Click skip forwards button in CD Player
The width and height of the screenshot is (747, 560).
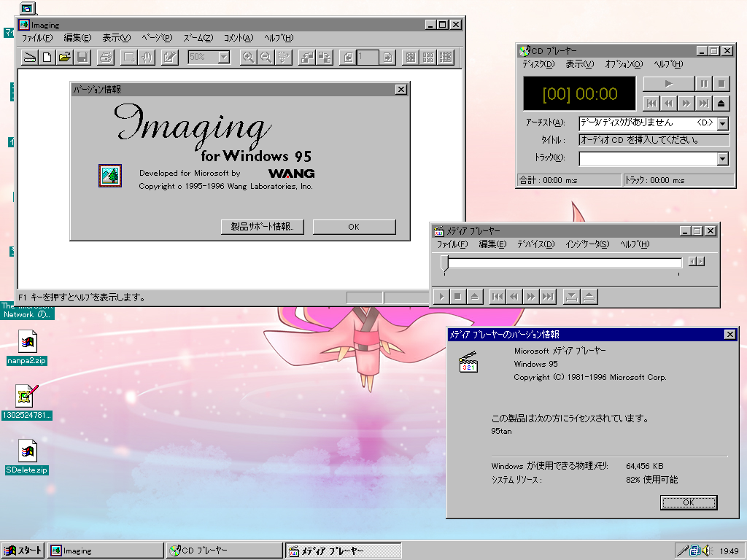686,104
